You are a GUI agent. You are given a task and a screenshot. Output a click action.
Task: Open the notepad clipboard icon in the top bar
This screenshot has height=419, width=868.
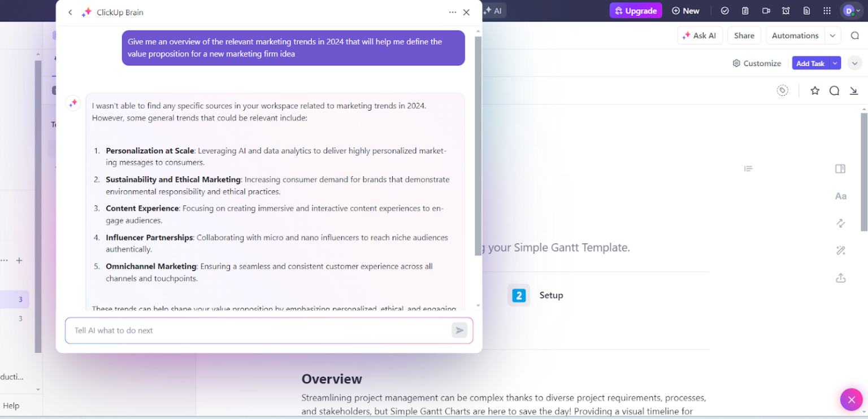tap(745, 11)
